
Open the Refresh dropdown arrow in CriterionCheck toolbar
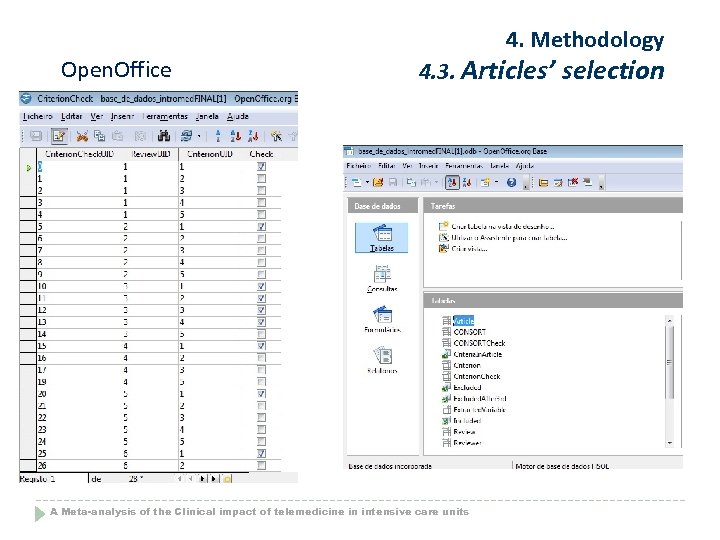[x=199, y=136]
